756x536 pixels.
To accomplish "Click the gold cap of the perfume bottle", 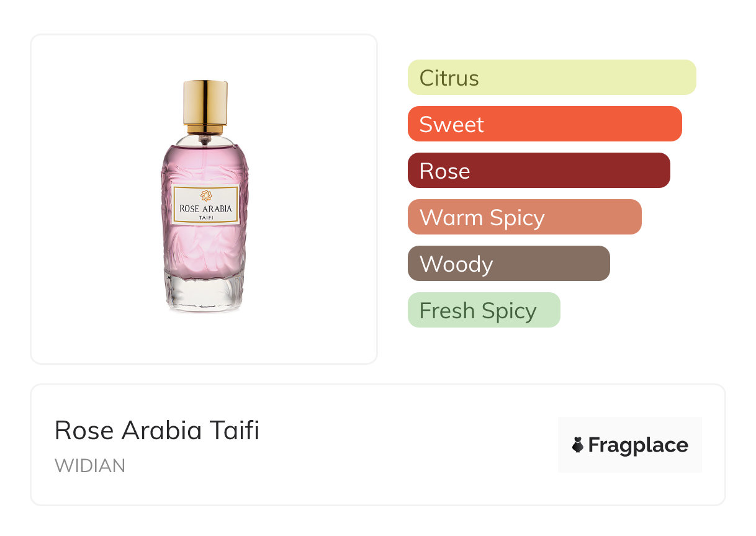I will [x=205, y=102].
